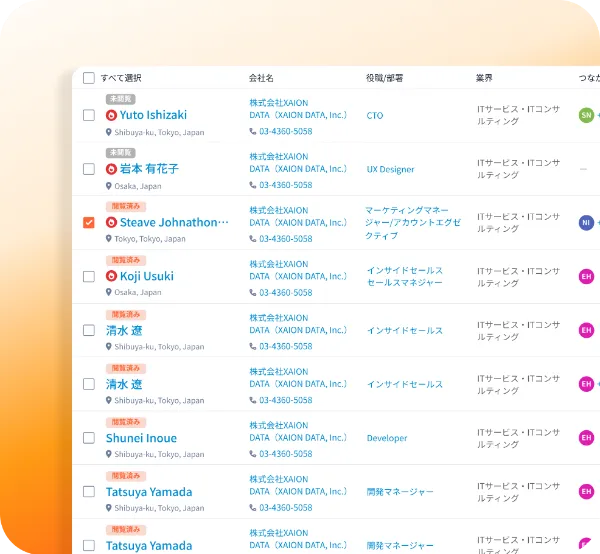Click the red icon beside Koji Usuki
The image size is (600, 554).
pos(111,276)
